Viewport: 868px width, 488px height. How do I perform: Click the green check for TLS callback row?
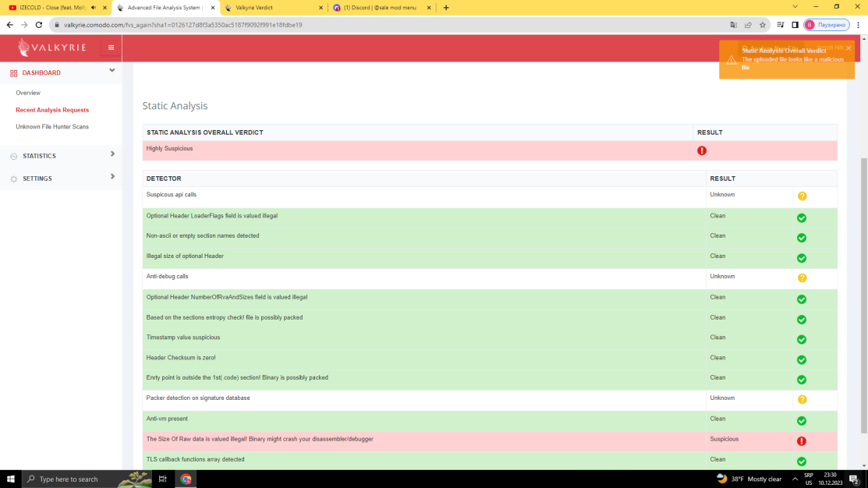pyautogui.click(x=802, y=461)
